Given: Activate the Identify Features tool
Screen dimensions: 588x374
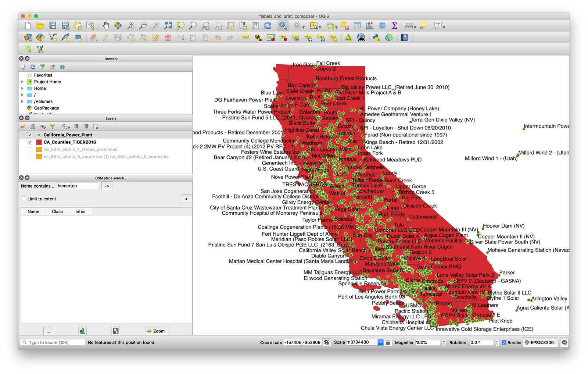Looking at the screenshot, I should [283, 25].
